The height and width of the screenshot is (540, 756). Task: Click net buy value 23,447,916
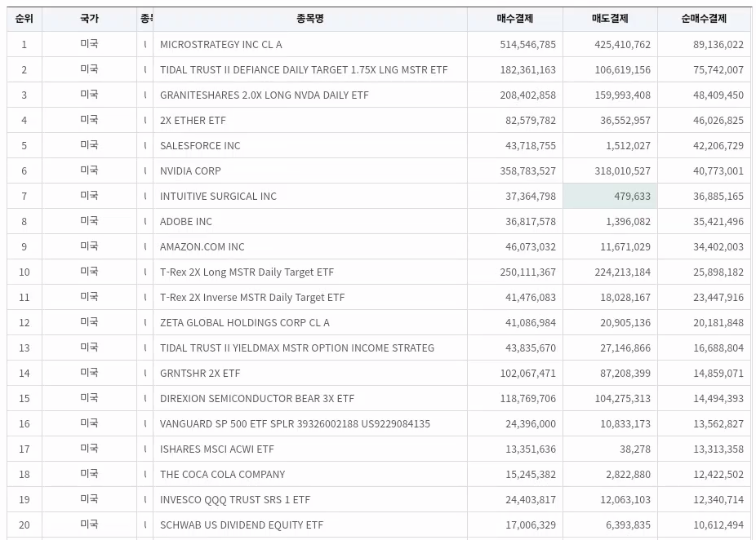pos(718,298)
